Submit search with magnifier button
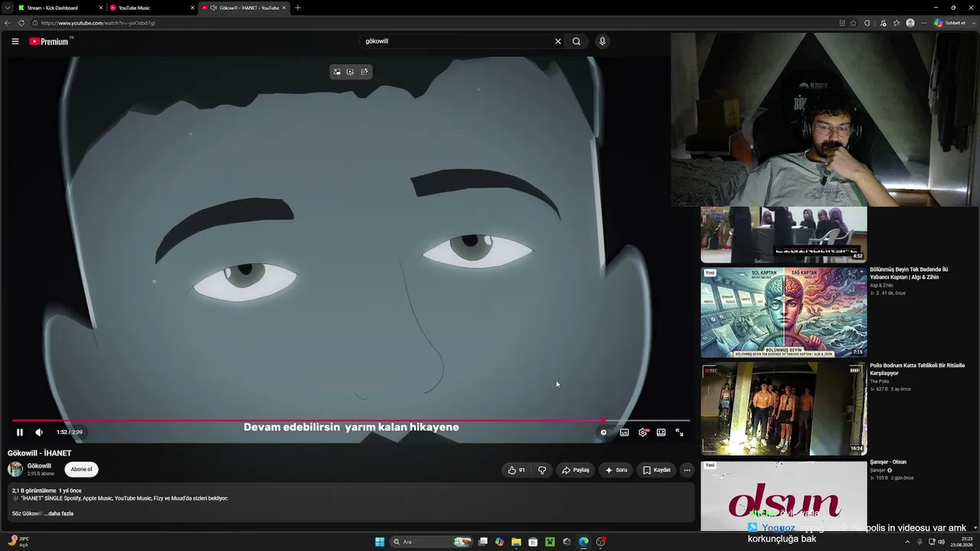980x551 pixels. 577,41
